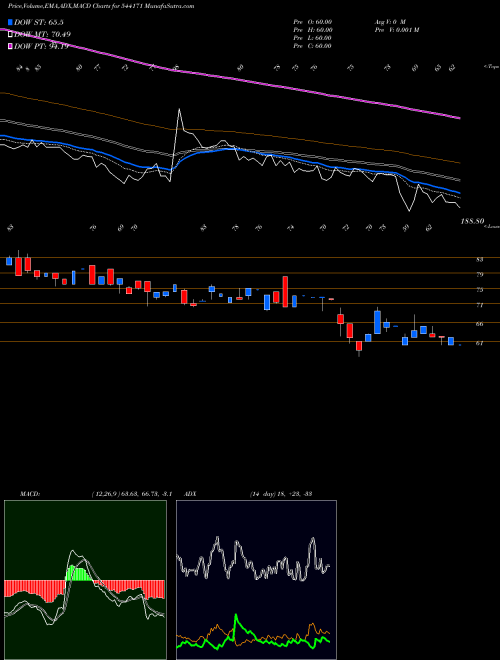Select the 'Pre O: 60.00' value
Screen dimensions: 500x660
313,22
